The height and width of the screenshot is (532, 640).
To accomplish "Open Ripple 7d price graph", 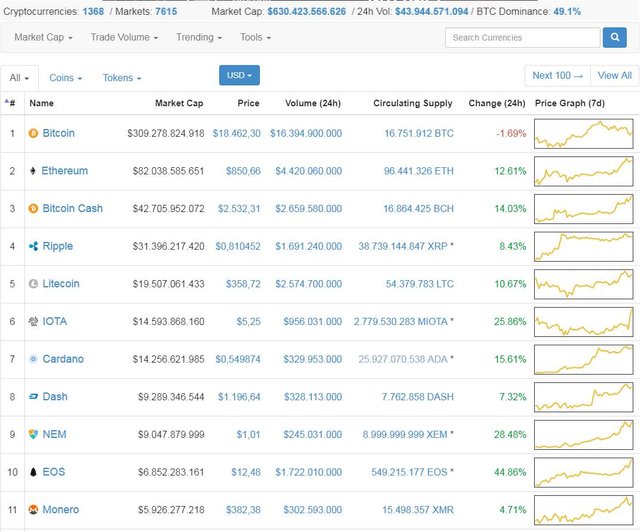I will pyautogui.click(x=584, y=247).
